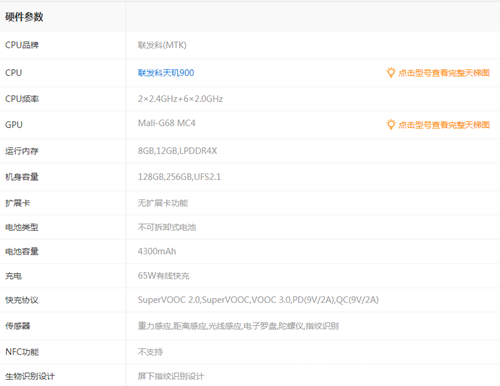Click the 传感器 sensors list value

click(238, 326)
